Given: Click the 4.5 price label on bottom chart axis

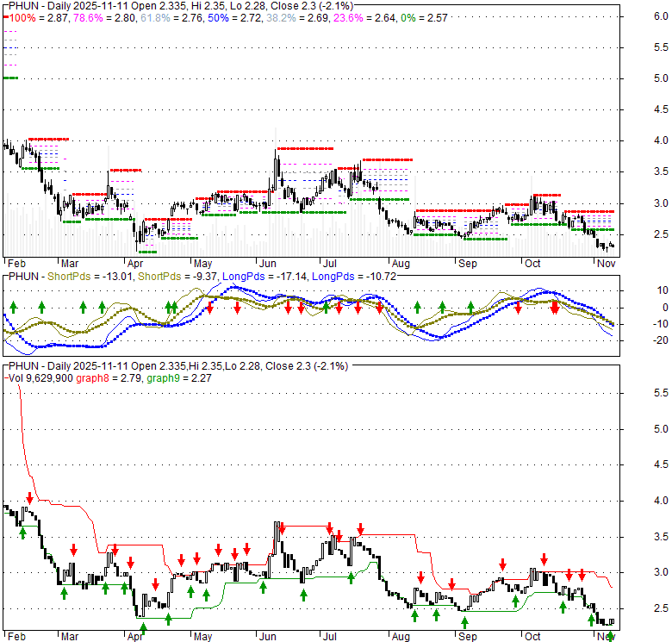Looking at the screenshot, I should point(661,464).
